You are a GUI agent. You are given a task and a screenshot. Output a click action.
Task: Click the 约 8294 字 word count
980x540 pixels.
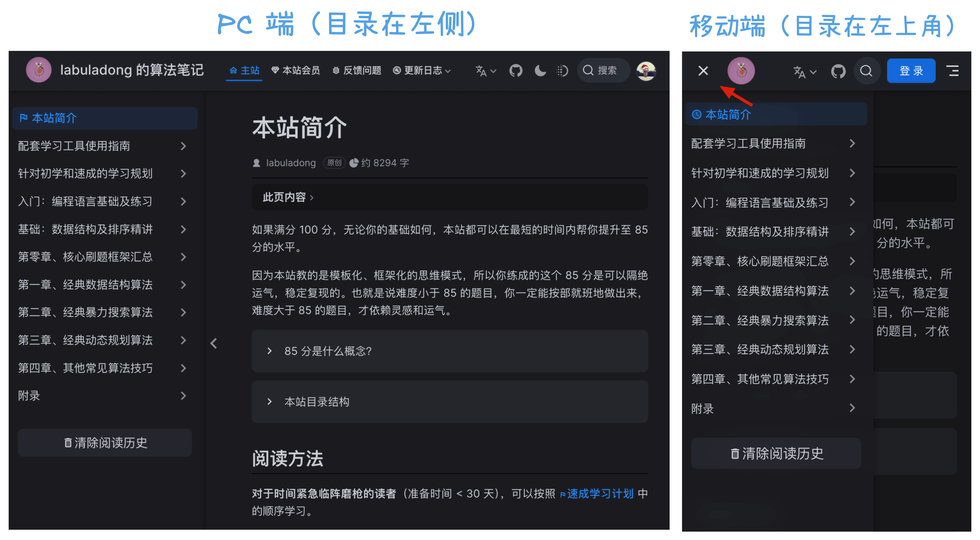click(379, 163)
